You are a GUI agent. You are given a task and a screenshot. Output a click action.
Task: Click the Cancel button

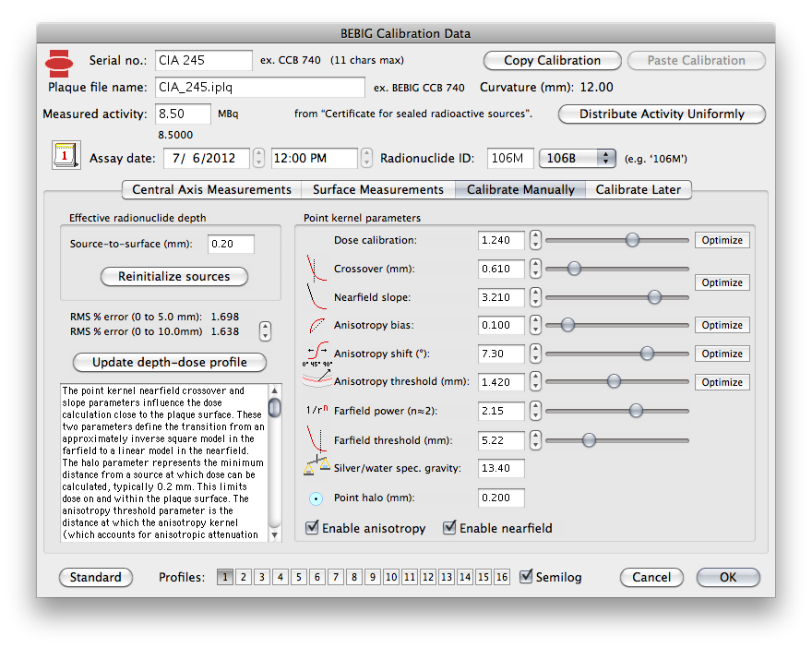pos(651,577)
